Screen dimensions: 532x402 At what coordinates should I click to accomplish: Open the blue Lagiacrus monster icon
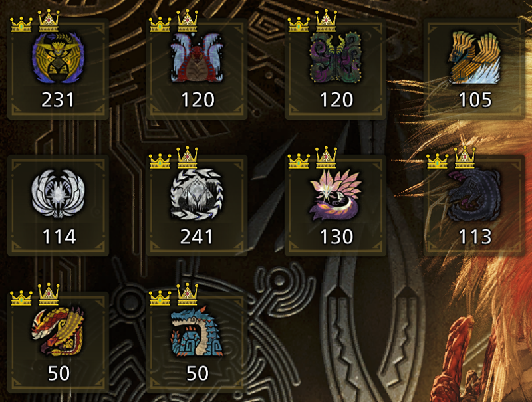pyautogui.click(x=197, y=331)
